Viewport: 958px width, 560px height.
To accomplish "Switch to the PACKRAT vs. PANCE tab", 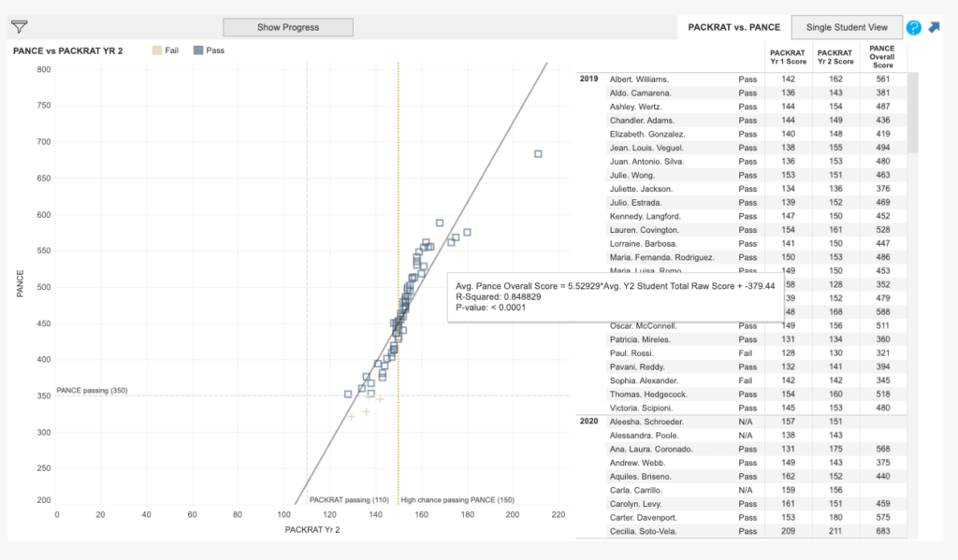I will click(x=734, y=27).
